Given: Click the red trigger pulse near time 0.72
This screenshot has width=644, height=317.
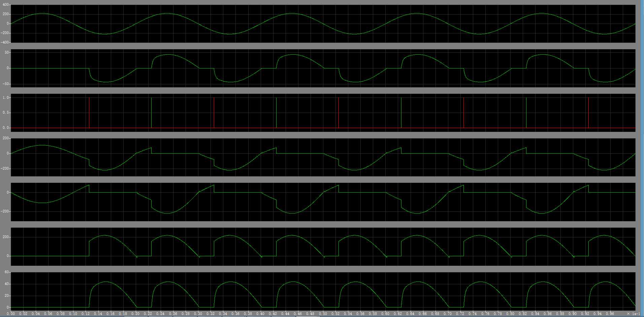Looking at the screenshot, I should point(464,113).
